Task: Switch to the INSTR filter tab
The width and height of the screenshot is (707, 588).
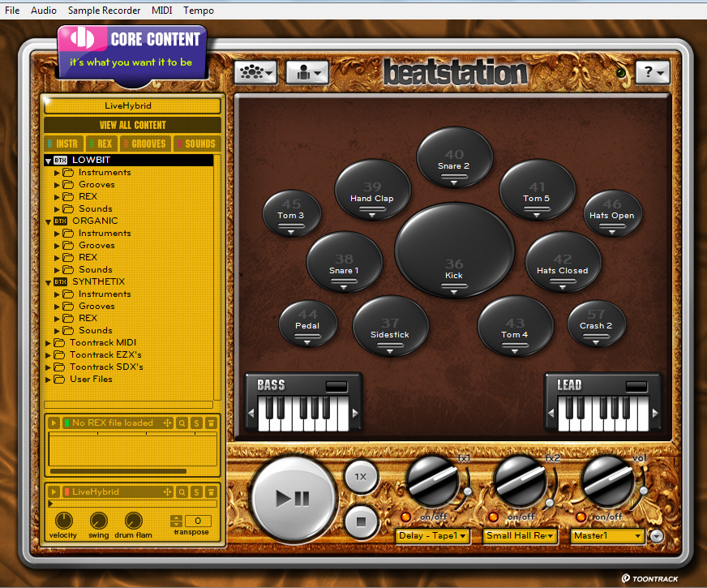Action: pyautogui.click(x=64, y=144)
